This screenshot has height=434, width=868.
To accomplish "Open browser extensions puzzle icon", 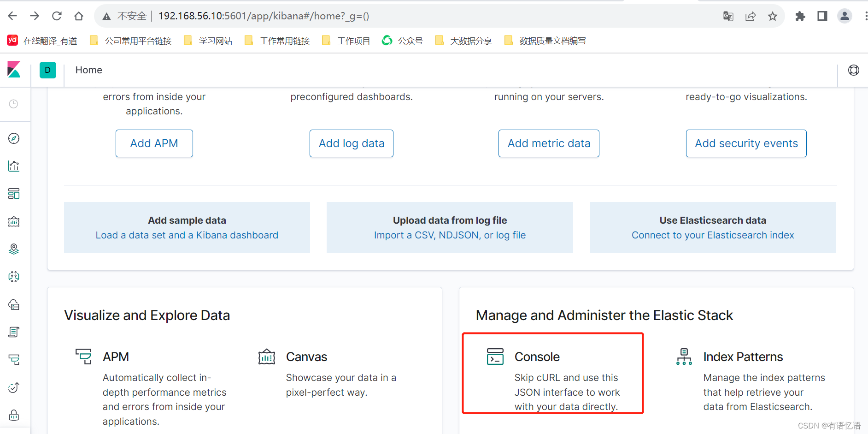I will point(800,16).
